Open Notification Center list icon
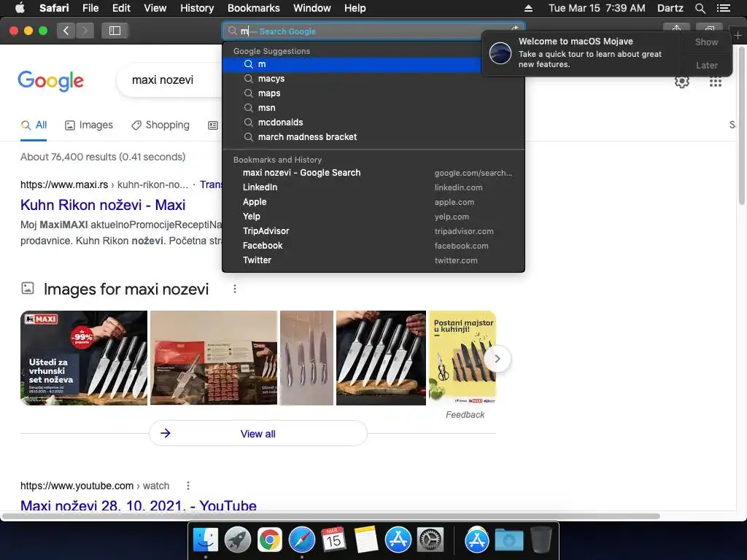This screenshot has height=560, width=747. tap(723, 8)
